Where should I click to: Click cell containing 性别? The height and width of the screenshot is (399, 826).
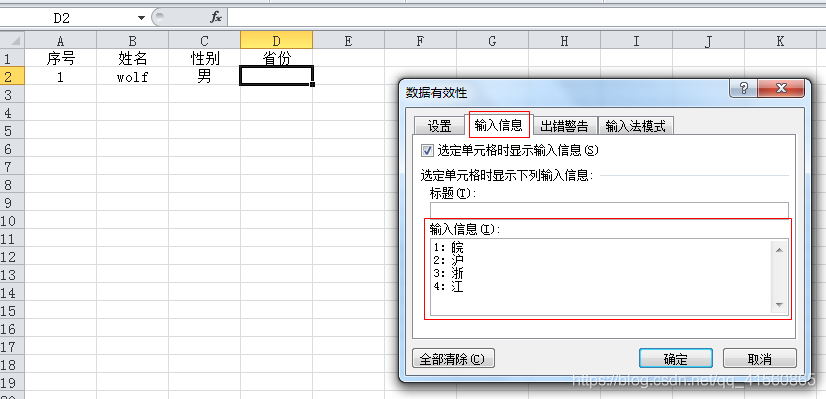[204, 59]
